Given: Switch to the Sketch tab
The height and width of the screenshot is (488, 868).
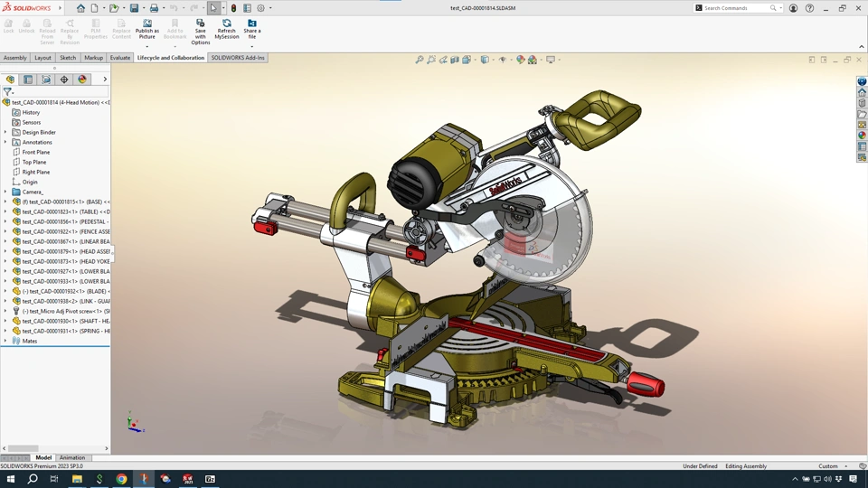Looking at the screenshot, I should point(68,58).
